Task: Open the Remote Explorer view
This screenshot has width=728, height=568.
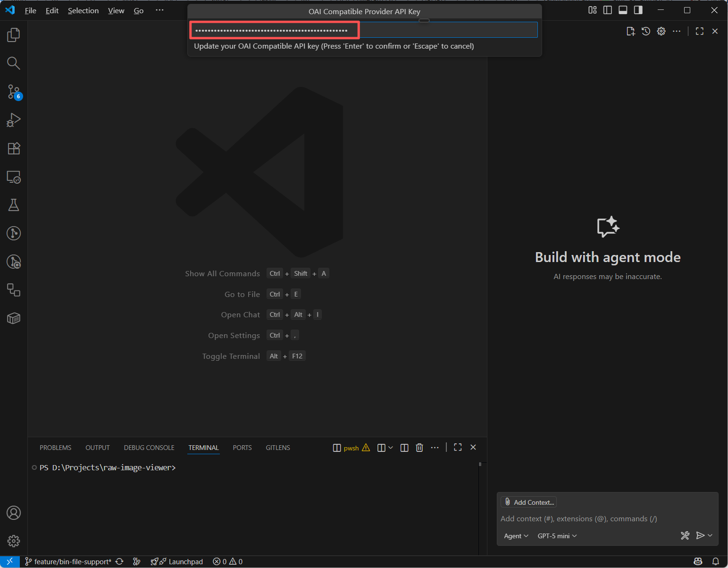Action: pyautogui.click(x=14, y=177)
